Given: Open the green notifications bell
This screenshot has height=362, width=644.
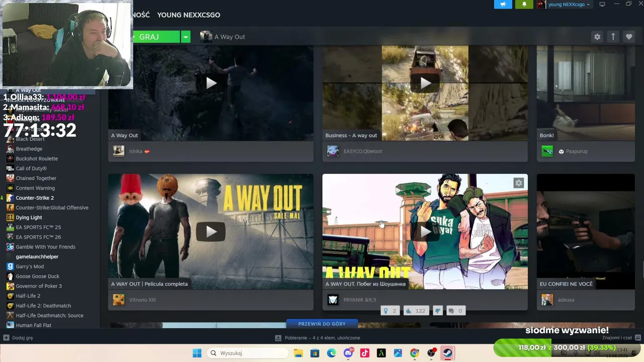Looking at the screenshot, I should point(524,5).
